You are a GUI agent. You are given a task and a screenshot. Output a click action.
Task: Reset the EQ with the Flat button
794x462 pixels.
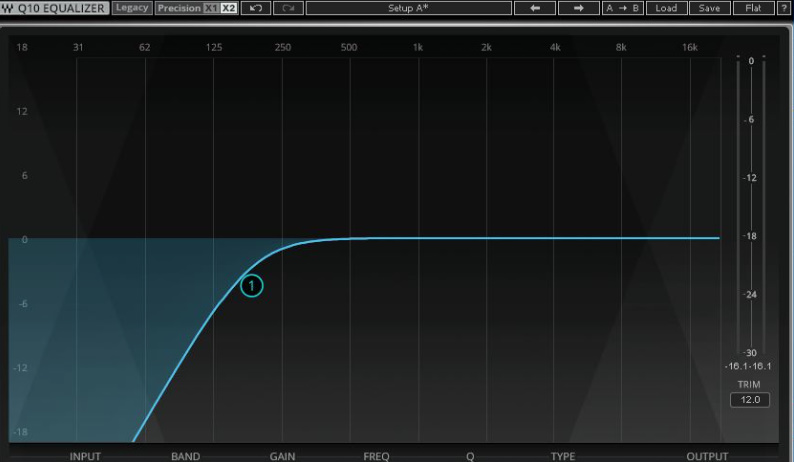(752, 8)
